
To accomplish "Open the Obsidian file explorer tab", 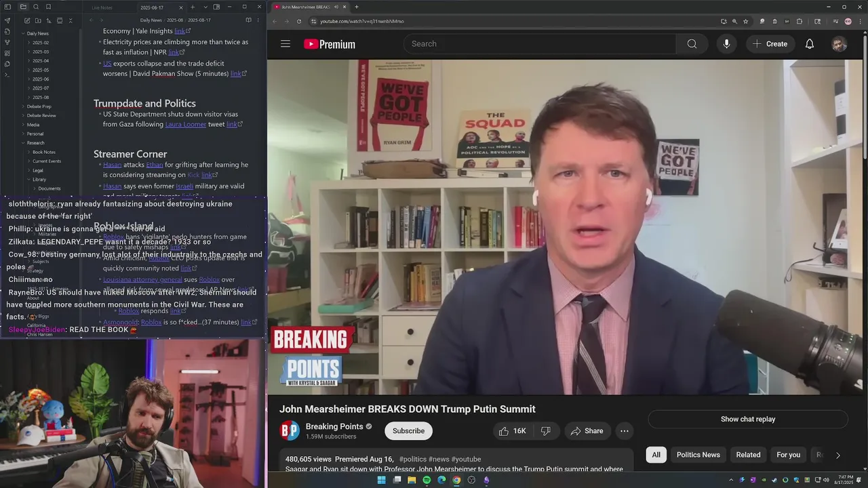I will [x=23, y=7].
